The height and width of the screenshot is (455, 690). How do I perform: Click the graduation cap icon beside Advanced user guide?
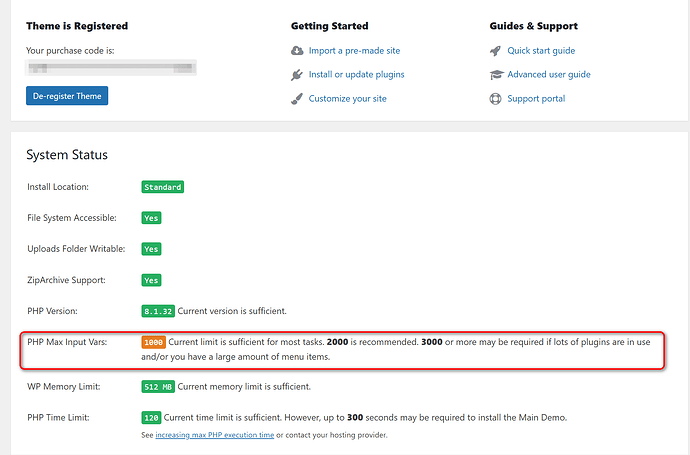(495, 75)
